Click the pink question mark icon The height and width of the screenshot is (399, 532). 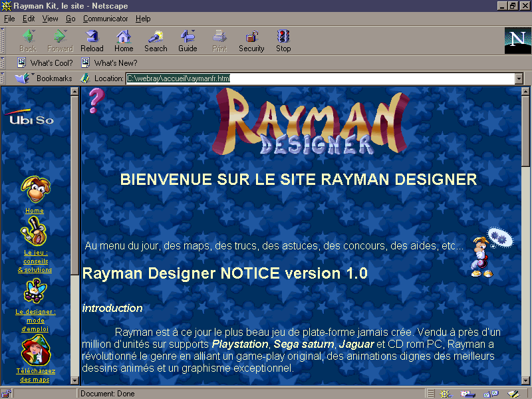[x=96, y=100]
